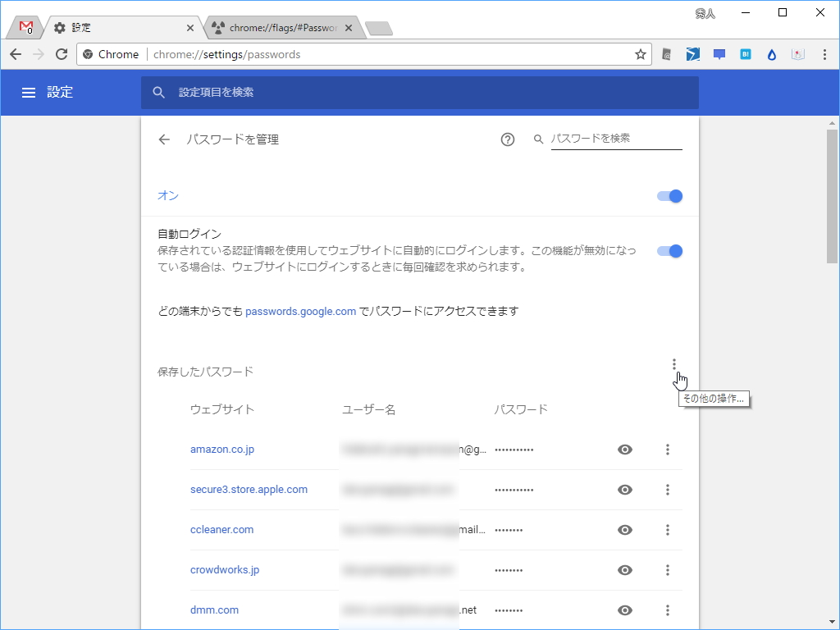Screen dimensions: 840x630
Task: Click the 秀人 profile button
Action: point(705,14)
